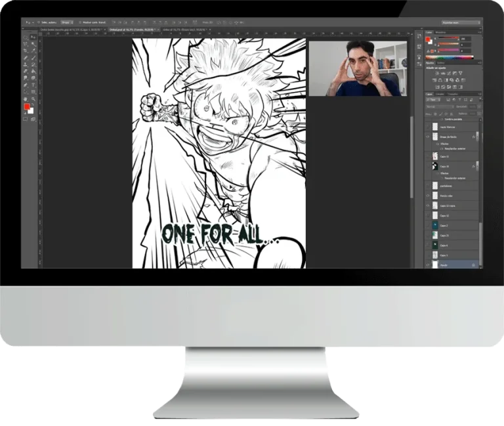The width and height of the screenshot is (504, 426).
Task: Hide the Capa 32 copia layer
Action: point(427,205)
